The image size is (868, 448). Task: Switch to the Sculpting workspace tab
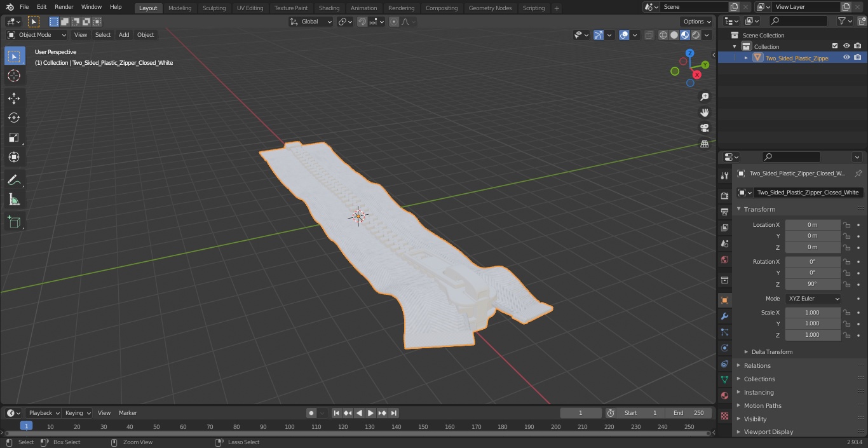click(214, 8)
